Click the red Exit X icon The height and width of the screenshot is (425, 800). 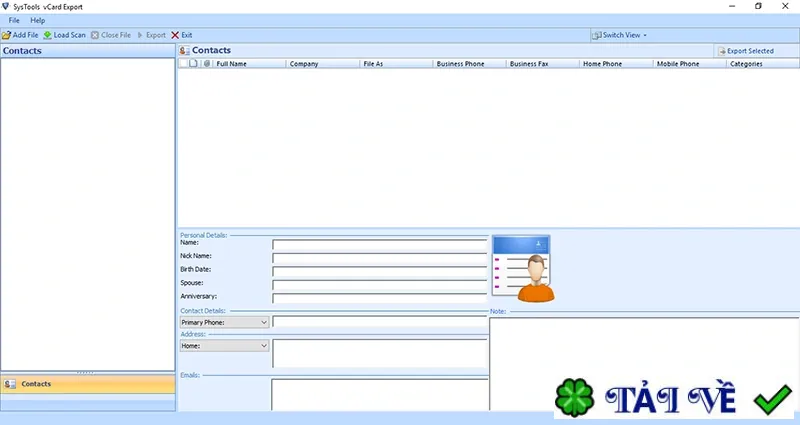[175, 35]
